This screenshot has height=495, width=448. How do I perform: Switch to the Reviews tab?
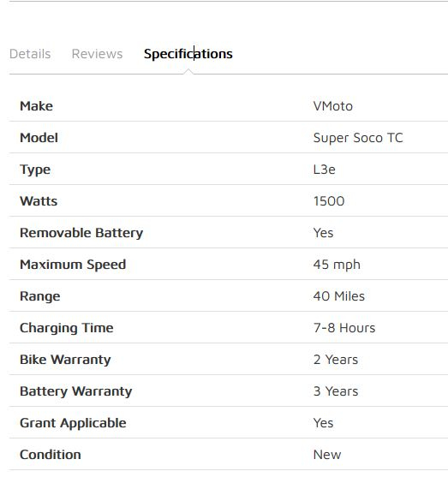point(98,54)
